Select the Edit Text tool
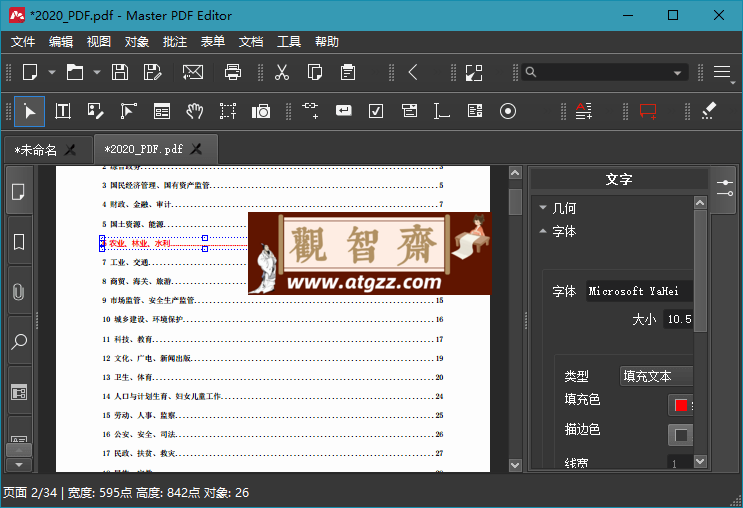The image size is (743, 508). [63, 111]
